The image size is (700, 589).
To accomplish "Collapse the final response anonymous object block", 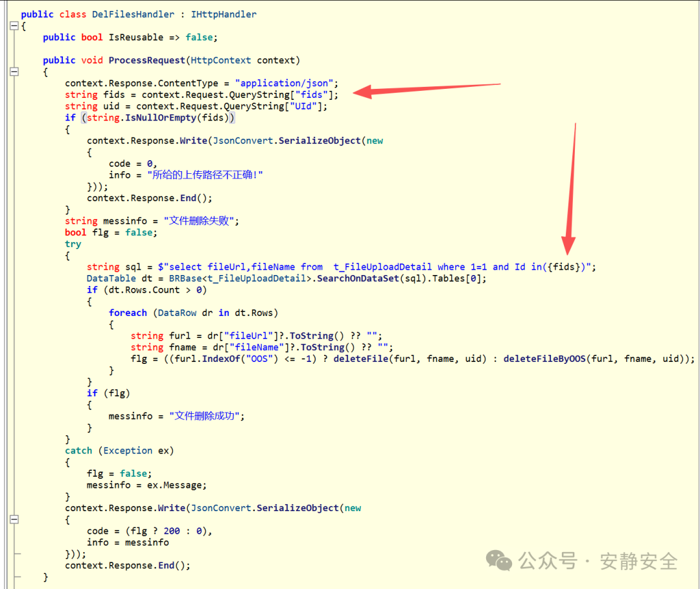I will coord(14,519).
